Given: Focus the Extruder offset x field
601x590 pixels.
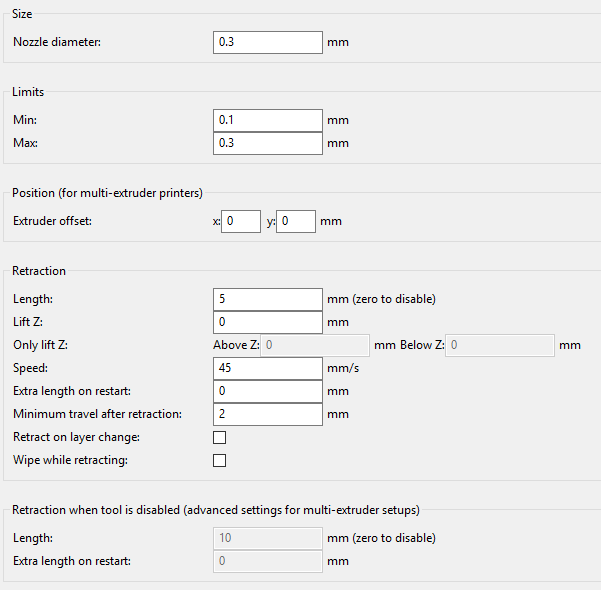Looking at the screenshot, I should (241, 221).
